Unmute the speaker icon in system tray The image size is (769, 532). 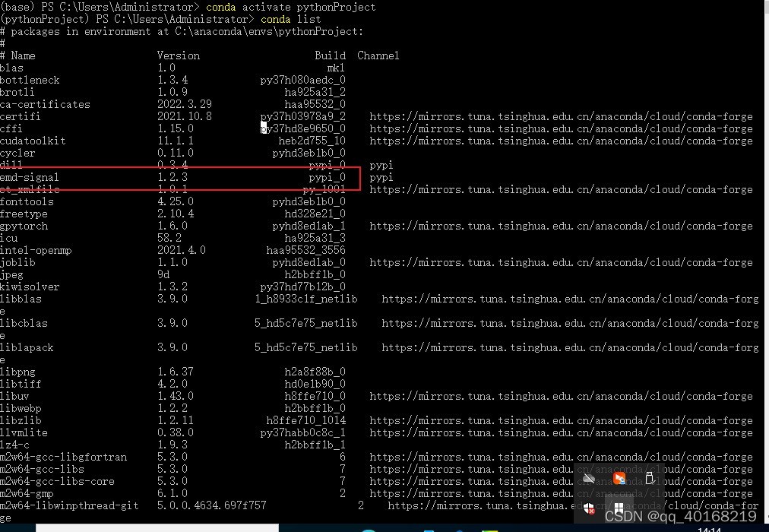[x=588, y=478]
